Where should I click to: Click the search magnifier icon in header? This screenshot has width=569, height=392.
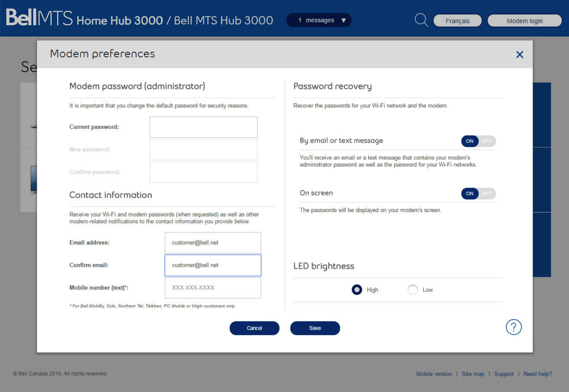coord(421,20)
